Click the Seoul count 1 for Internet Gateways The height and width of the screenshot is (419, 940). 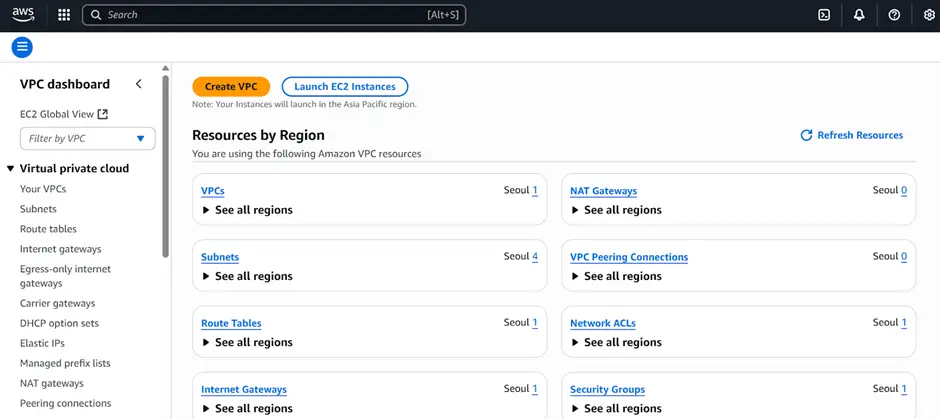coord(535,389)
